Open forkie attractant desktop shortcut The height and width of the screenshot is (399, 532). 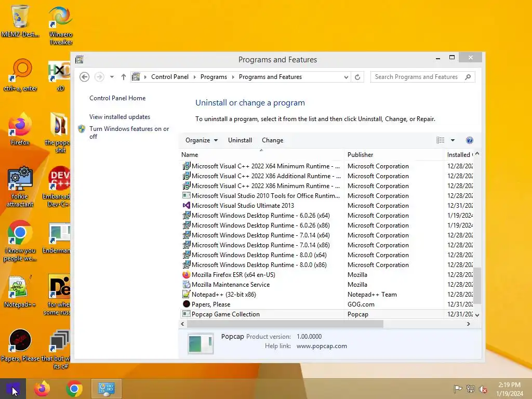click(20, 187)
